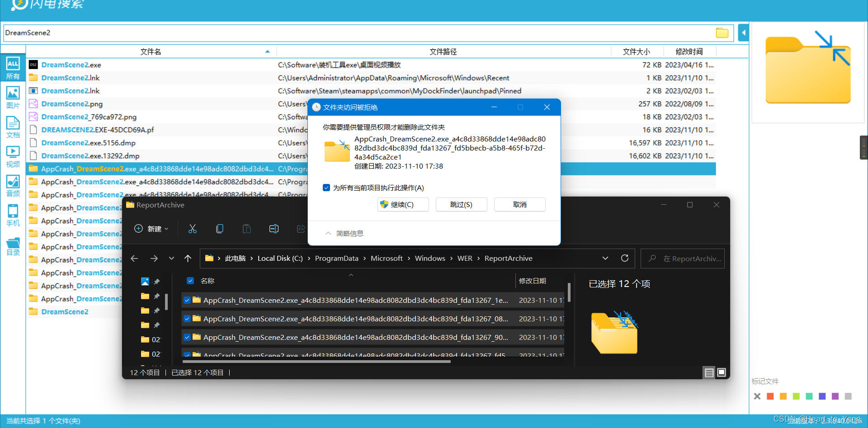
Task: Open the Audio category in sidebar
Action: 13,186
